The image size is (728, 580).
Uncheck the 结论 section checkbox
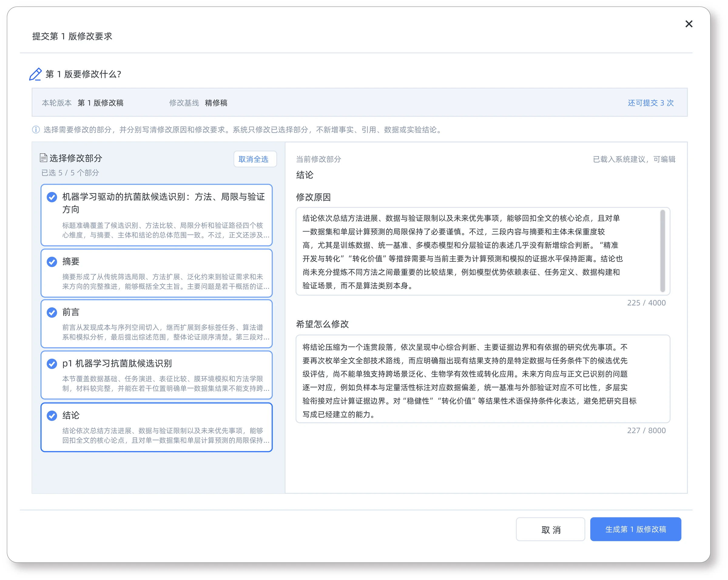52,415
